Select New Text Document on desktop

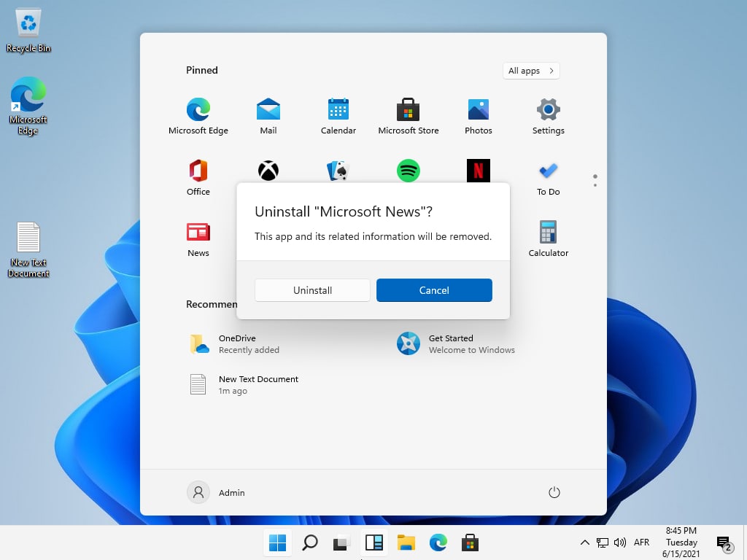pyautogui.click(x=28, y=249)
